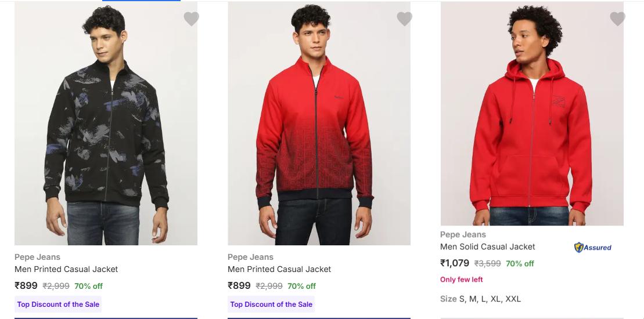The image size is (644, 319).
Task: Click the ₹1,079 price of hooded jacket
Action: 455,263
